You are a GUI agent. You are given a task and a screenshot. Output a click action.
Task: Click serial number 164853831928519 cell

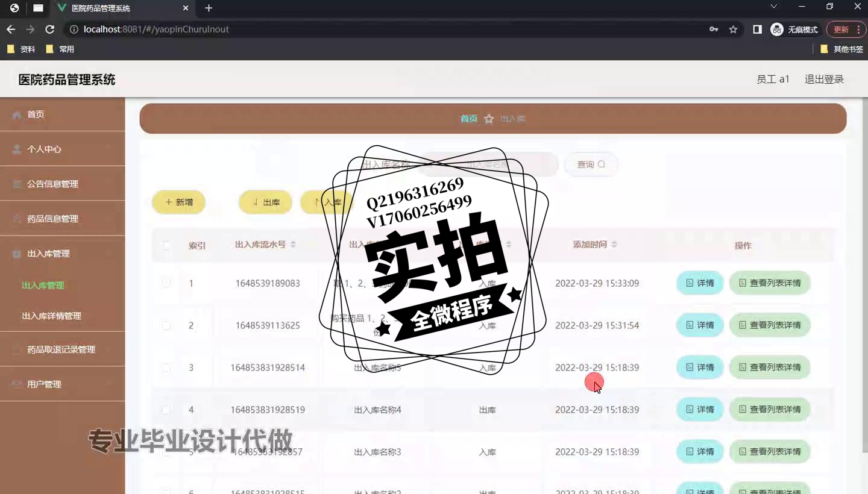click(268, 410)
